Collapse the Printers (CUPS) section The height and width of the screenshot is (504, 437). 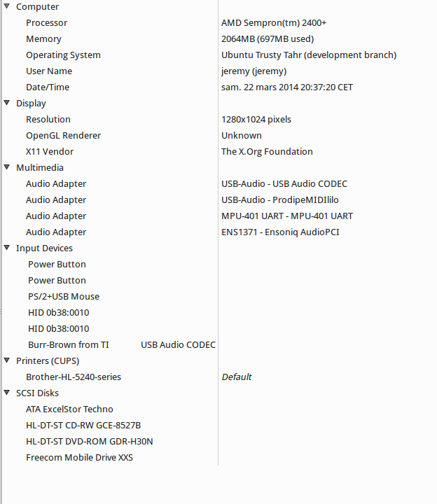7,361
